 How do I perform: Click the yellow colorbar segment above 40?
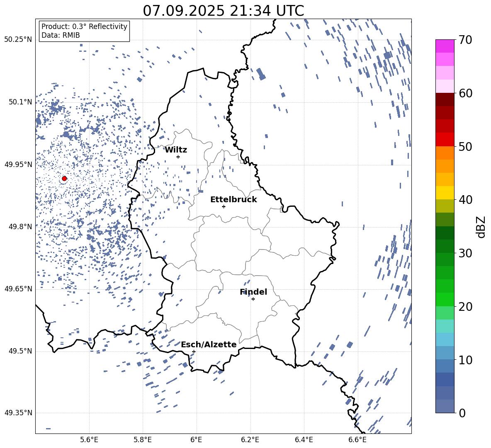point(445,193)
